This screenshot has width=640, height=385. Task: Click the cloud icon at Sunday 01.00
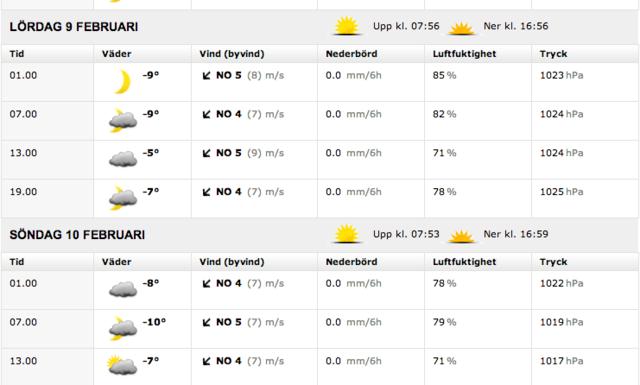point(122,289)
